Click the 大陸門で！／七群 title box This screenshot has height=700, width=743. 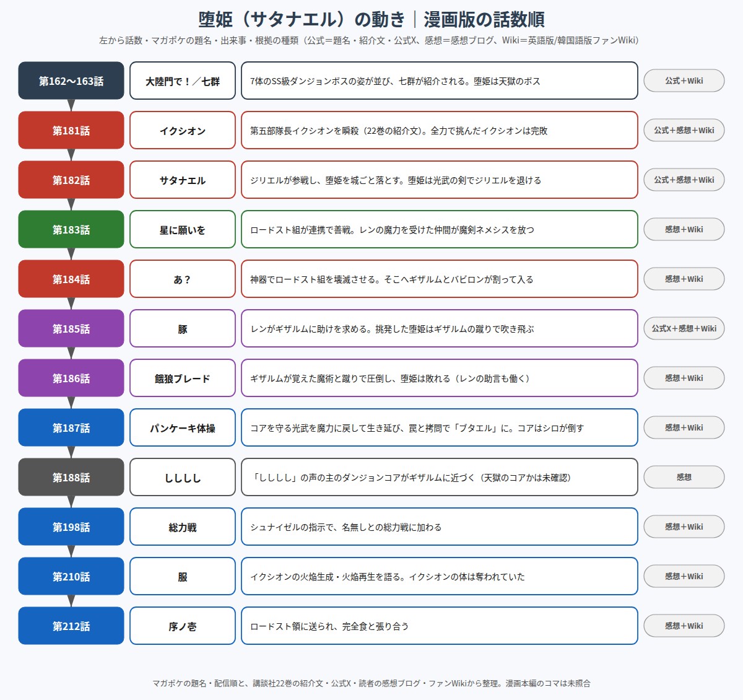click(183, 81)
